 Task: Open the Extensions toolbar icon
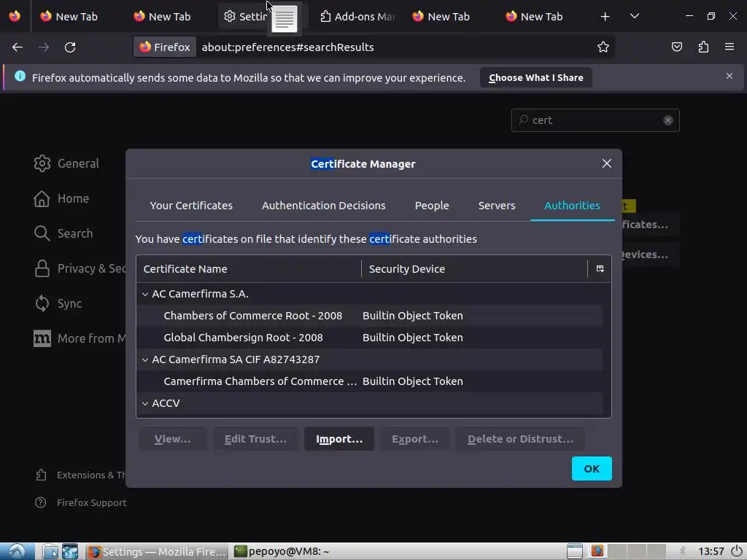pyautogui.click(x=703, y=47)
